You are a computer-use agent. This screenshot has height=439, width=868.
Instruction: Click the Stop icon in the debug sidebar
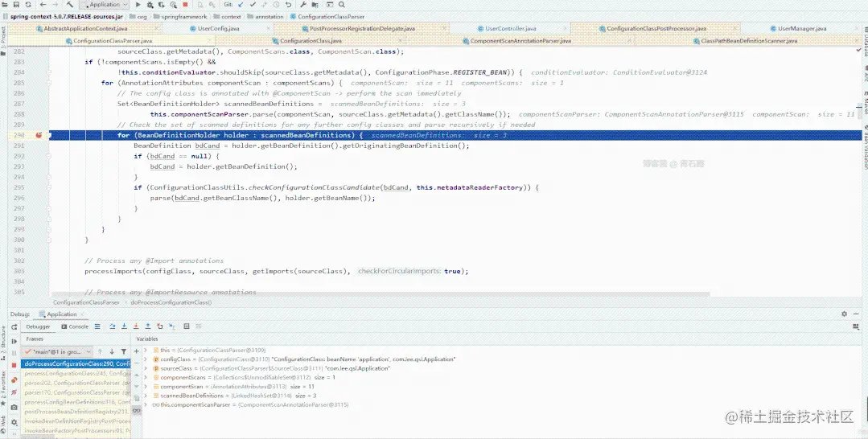14,365
